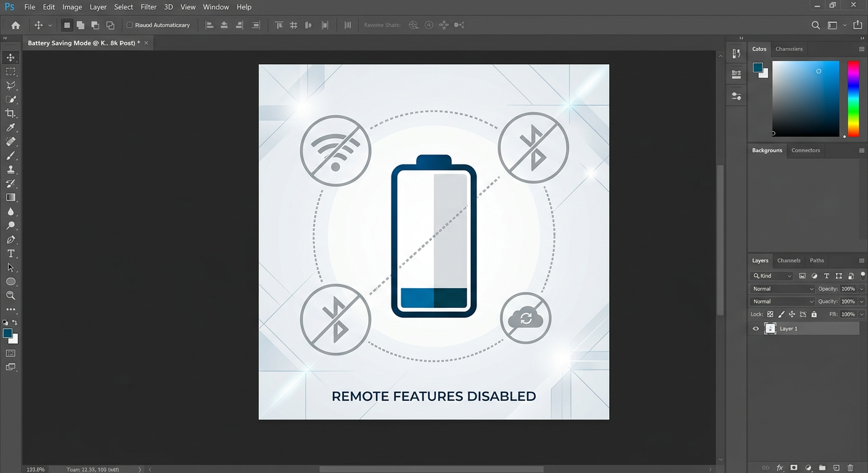868x473 pixels.
Task: Expand the Kind filter dropdown
Action: click(772, 276)
